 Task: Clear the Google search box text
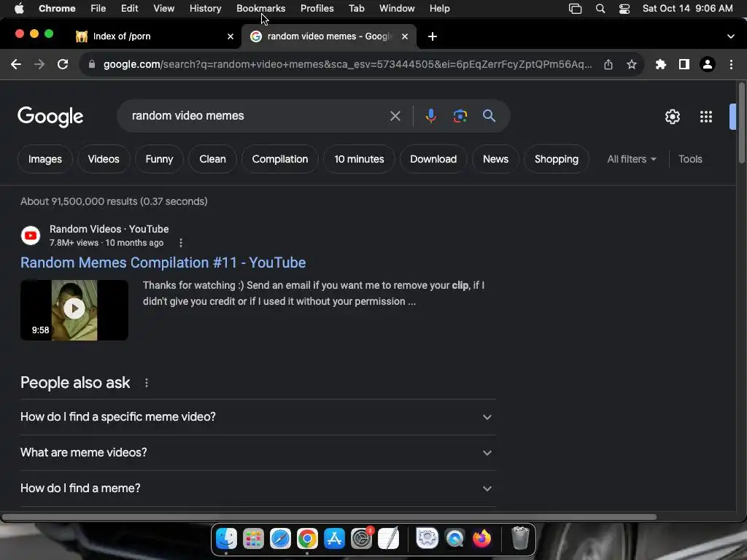(x=395, y=116)
